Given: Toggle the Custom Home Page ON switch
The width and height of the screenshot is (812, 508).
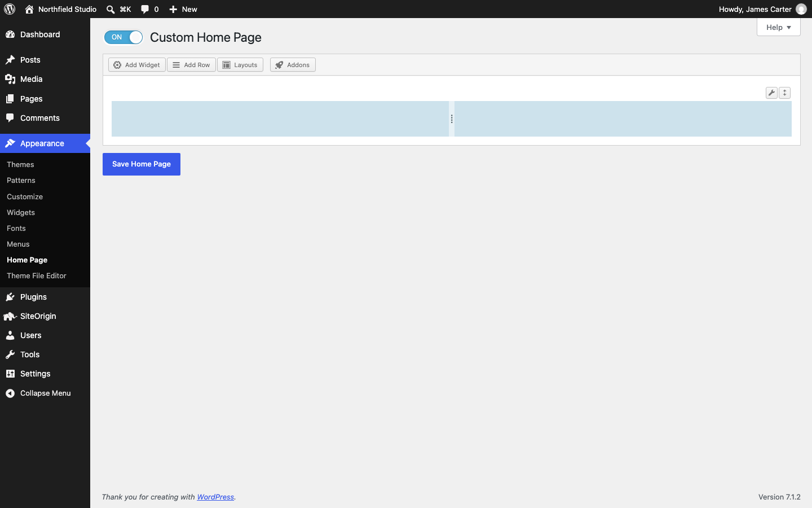Looking at the screenshot, I should point(123,37).
